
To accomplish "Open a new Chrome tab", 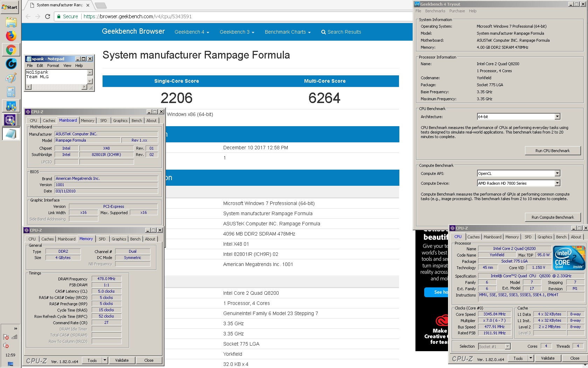I will [100, 5].
